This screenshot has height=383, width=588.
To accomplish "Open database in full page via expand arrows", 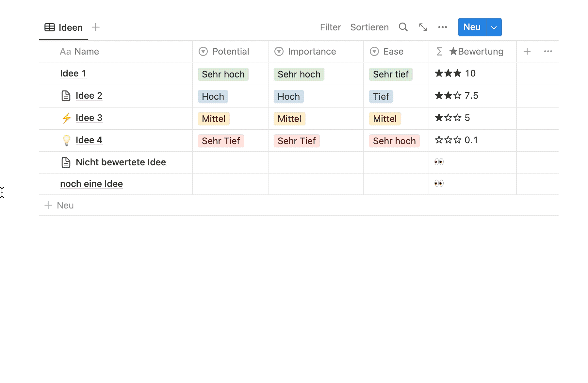I will (x=423, y=27).
